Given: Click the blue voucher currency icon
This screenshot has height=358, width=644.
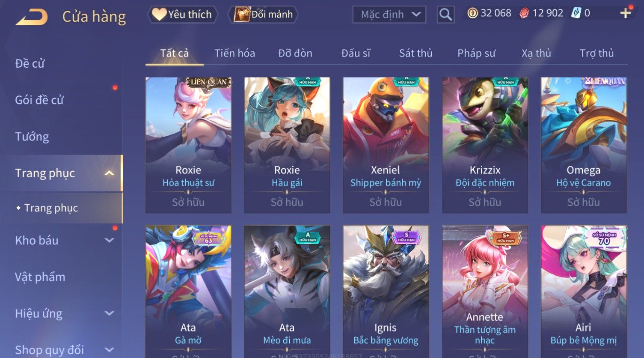Looking at the screenshot, I should pos(576,13).
